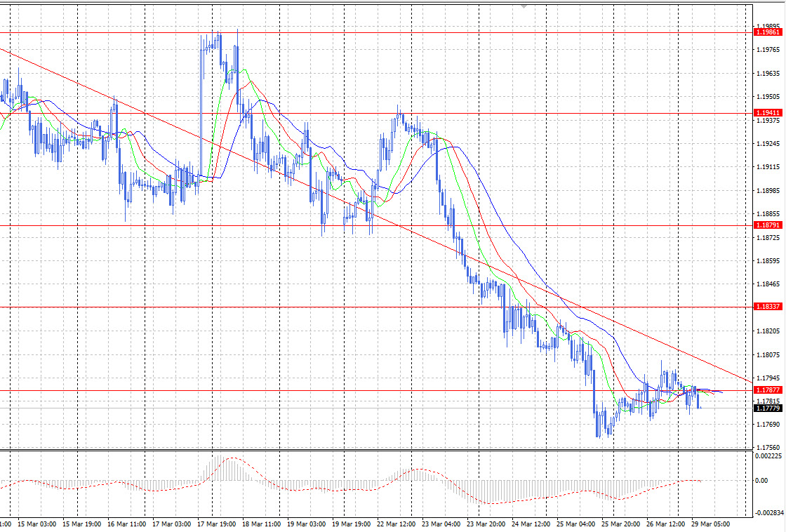Viewport: 786px width, 532px height.
Task: Select the descending red trendline
Action: click(x=376, y=215)
